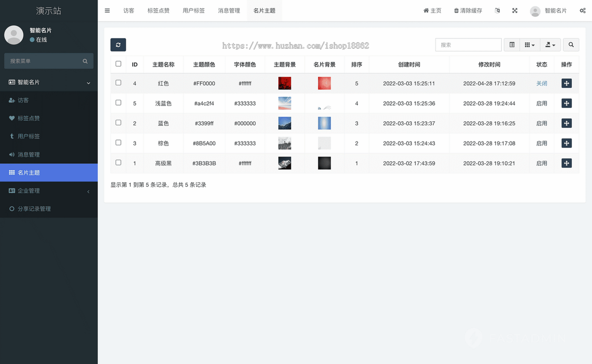The height and width of the screenshot is (364, 592).
Task: Click the 关闭 status link on 红色 row
Action: pyautogui.click(x=541, y=83)
